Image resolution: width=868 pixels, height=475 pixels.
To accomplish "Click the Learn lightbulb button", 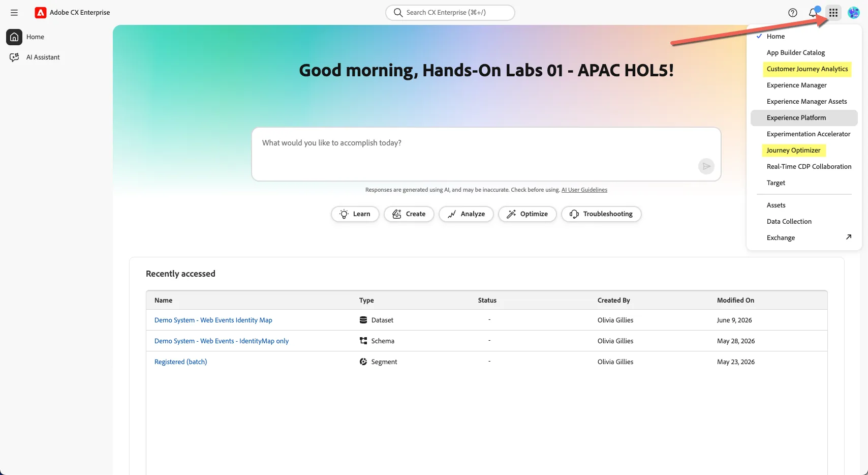I will point(355,214).
